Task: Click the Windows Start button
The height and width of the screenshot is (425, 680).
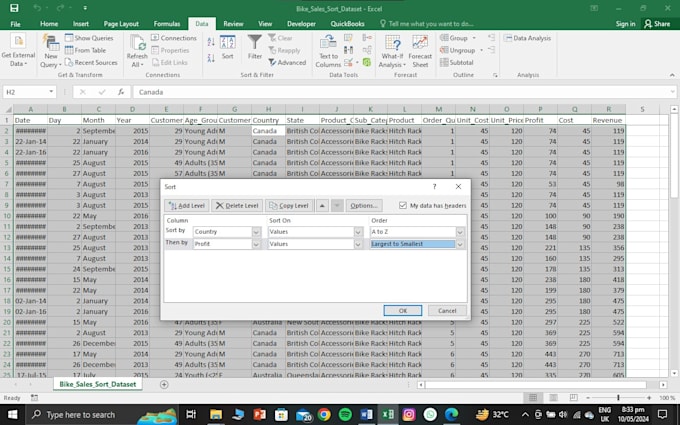Action: 13,415
